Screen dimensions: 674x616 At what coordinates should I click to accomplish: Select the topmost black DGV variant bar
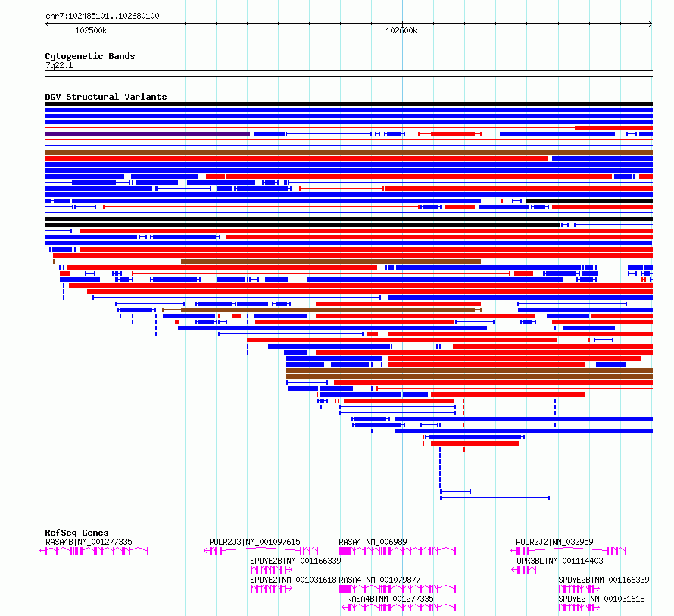348,104
